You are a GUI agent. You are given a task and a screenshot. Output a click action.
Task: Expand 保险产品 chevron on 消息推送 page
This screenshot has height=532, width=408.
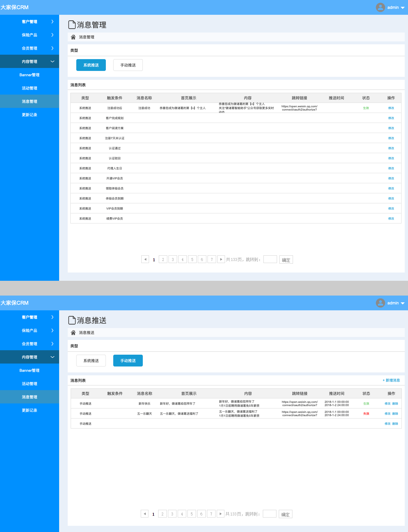pos(52,330)
